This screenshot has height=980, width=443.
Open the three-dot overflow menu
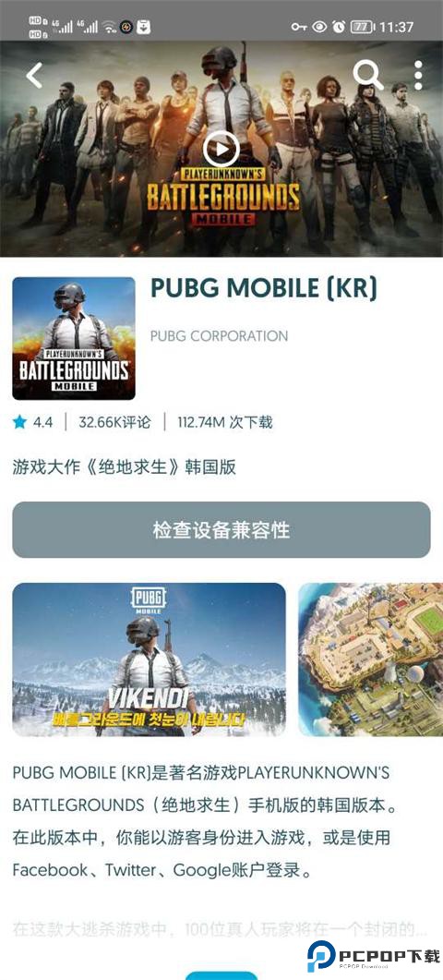coord(418,76)
